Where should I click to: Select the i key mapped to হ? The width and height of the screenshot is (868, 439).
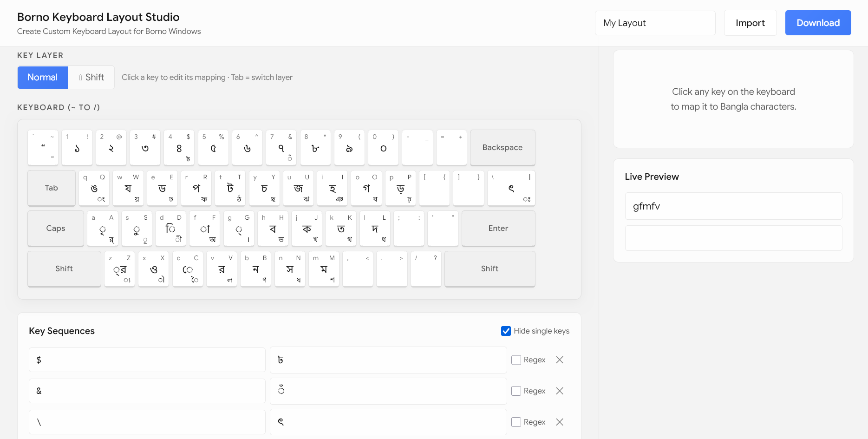(333, 188)
